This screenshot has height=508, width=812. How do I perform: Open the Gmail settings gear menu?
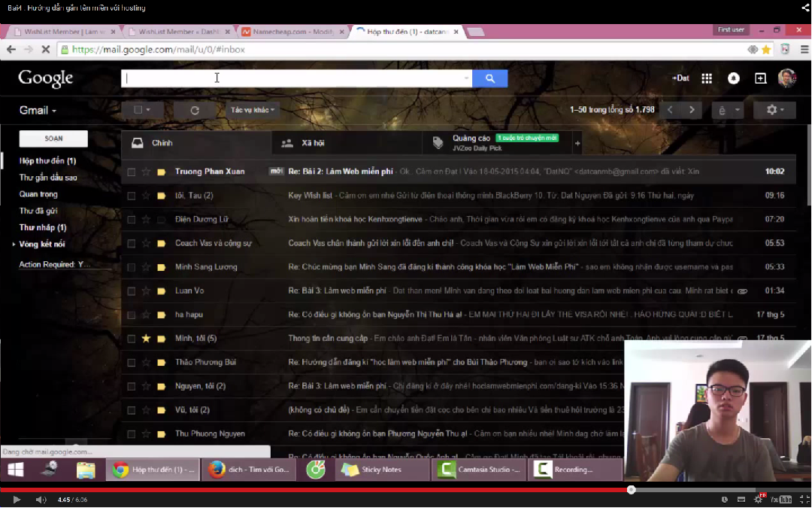pos(774,110)
